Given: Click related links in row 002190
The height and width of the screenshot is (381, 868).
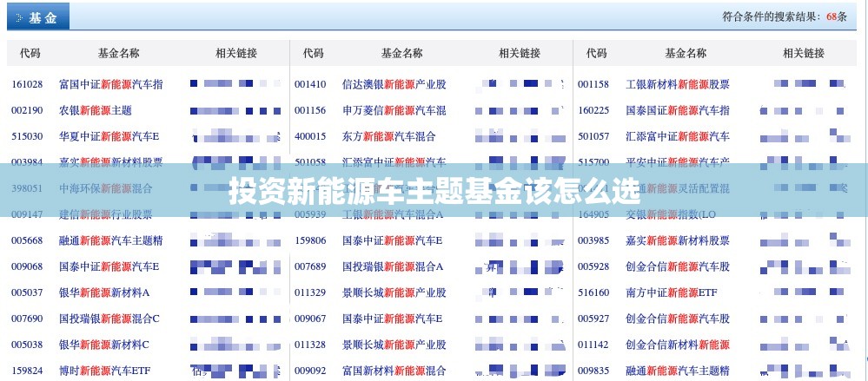Looking at the screenshot, I should pos(235,110).
